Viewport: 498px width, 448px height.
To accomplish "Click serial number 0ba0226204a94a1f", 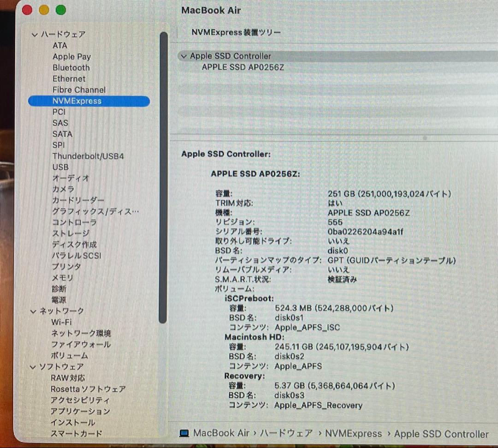I will [x=366, y=232].
